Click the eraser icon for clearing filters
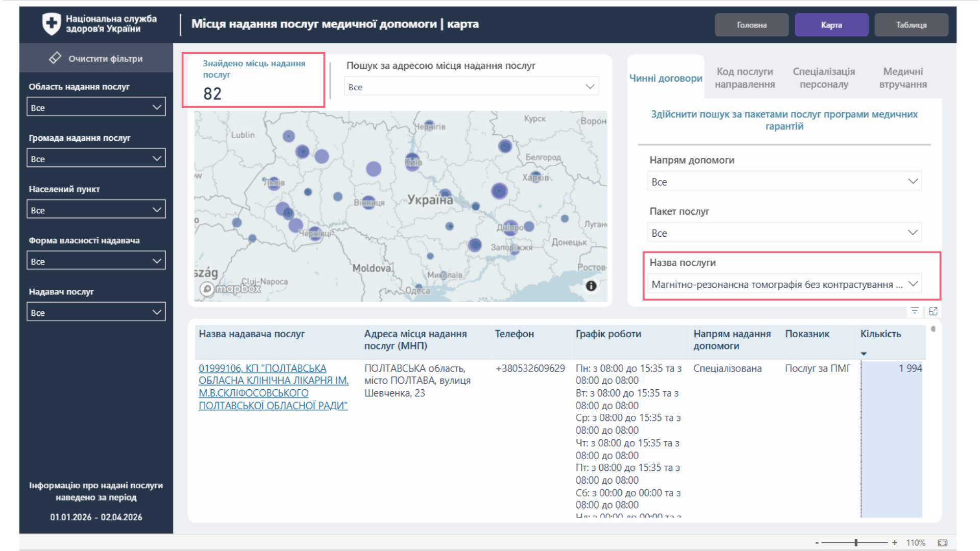980x551 pixels. (x=55, y=58)
